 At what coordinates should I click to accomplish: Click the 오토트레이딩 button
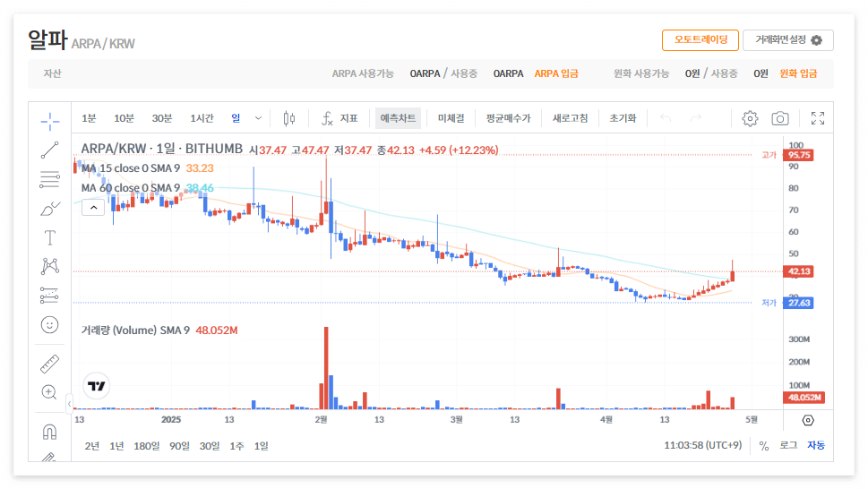point(700,39)
